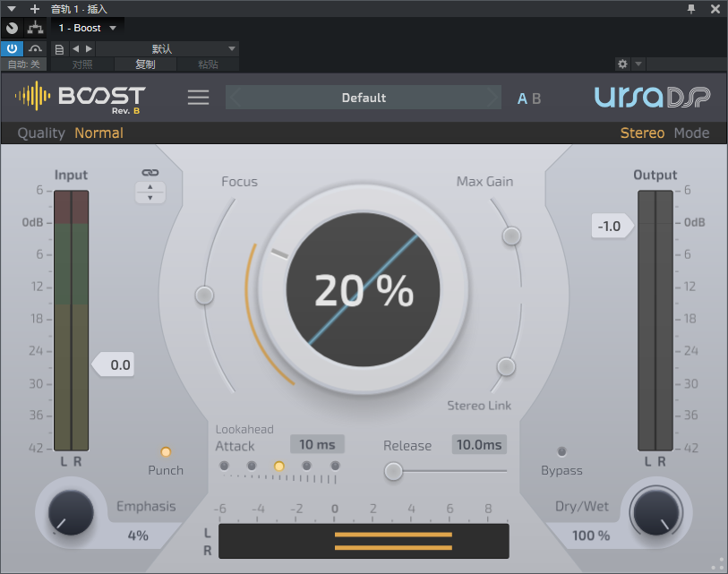Pin the plugin window
The width and height of the screenshot is (728, 574).
tap(691, 8)
